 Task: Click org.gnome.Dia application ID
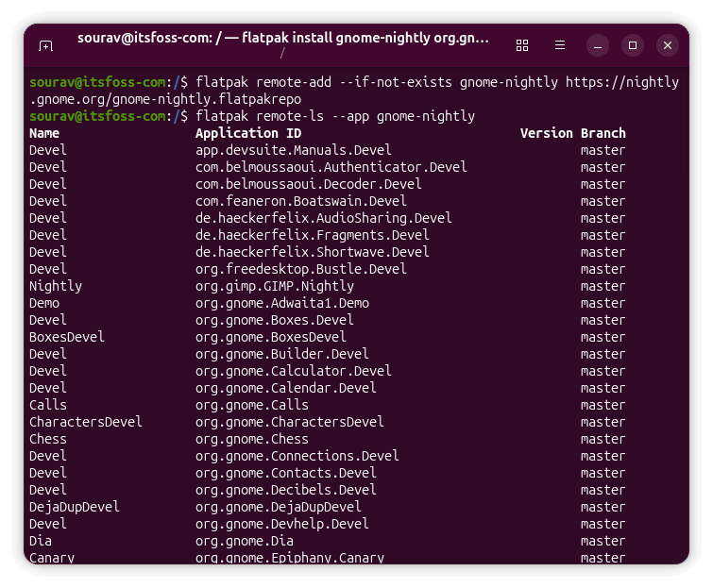click(x=245, y=541)
